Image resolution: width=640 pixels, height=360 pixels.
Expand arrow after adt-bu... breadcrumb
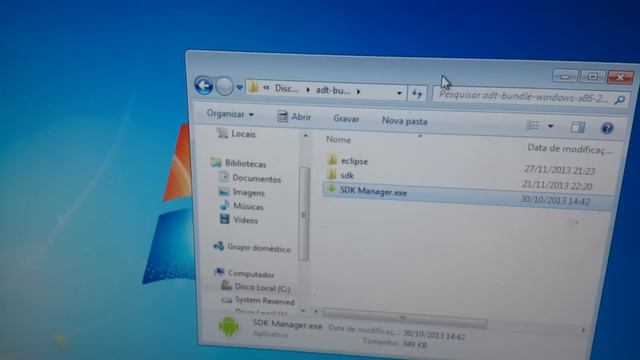[x=358, y=92]
